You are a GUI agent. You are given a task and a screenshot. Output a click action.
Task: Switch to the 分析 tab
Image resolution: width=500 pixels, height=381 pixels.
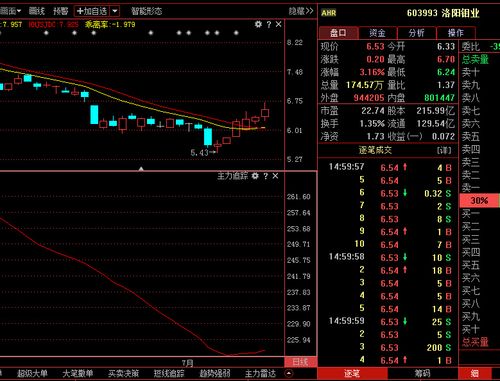click(x=416, y=33)
